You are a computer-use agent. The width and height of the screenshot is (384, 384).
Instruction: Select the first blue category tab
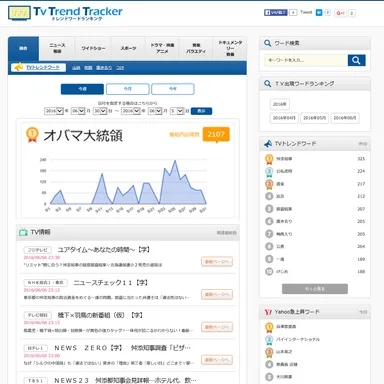click(23, 48)
